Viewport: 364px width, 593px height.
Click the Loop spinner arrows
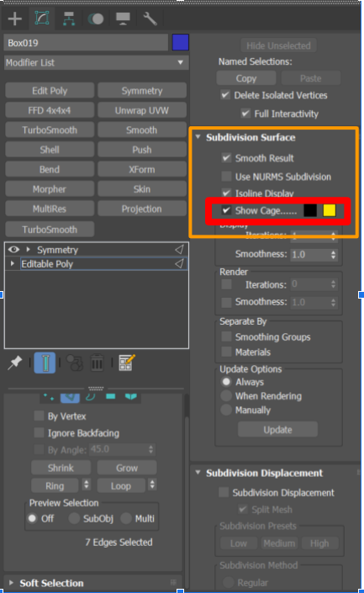click(152, 484)
